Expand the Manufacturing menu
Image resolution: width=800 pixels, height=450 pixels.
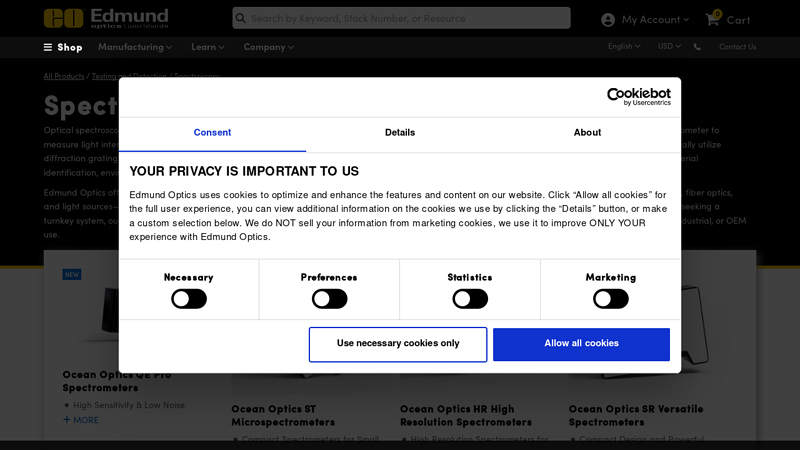(x=135, y=47)
